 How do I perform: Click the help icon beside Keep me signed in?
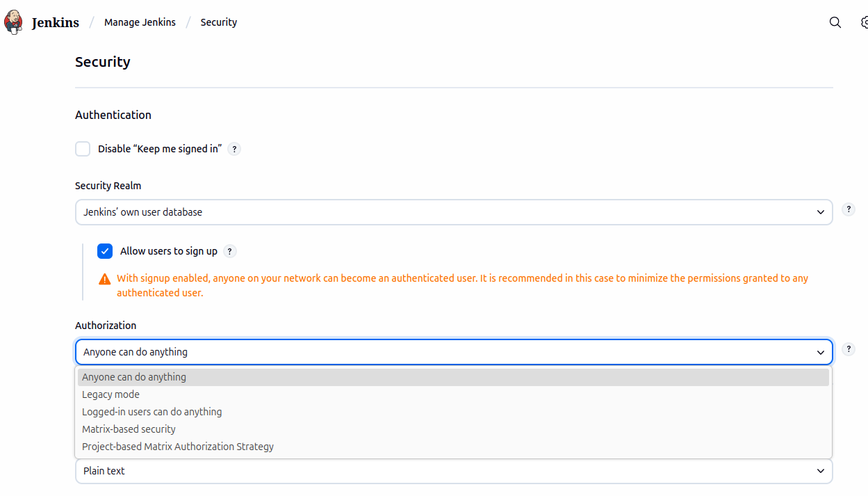234,149
